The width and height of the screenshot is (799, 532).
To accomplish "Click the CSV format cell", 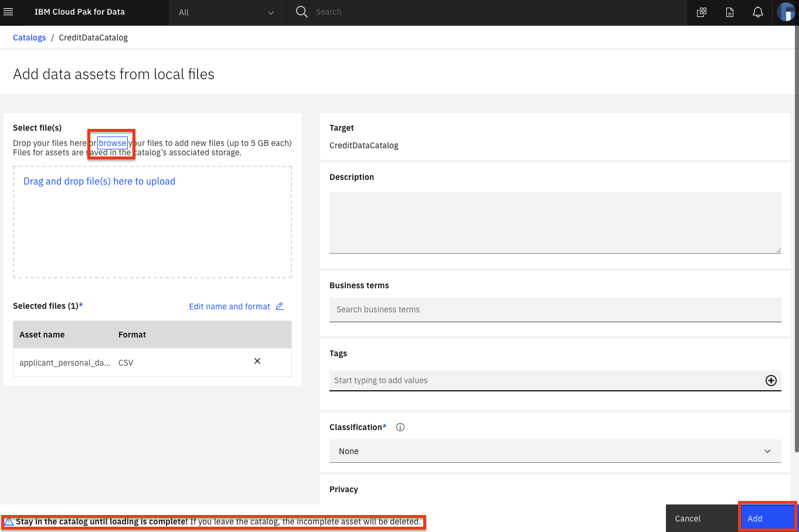I will 125,363.
